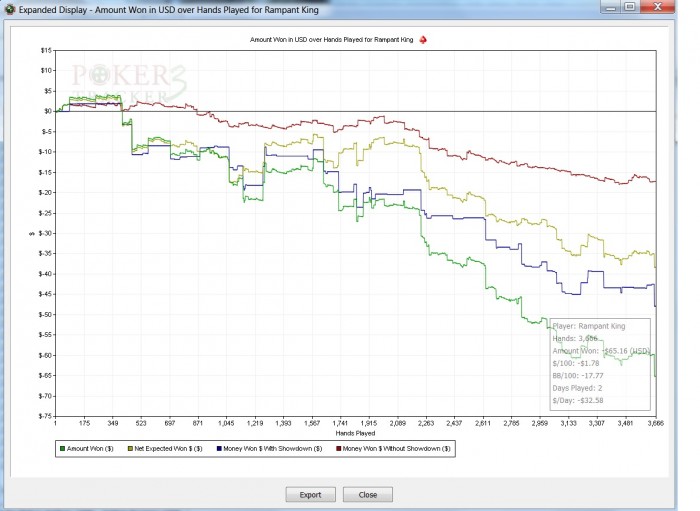Select 'Money Won $ Without Showdown ($)' legend label
700x511 pixels.
[396, 449]
